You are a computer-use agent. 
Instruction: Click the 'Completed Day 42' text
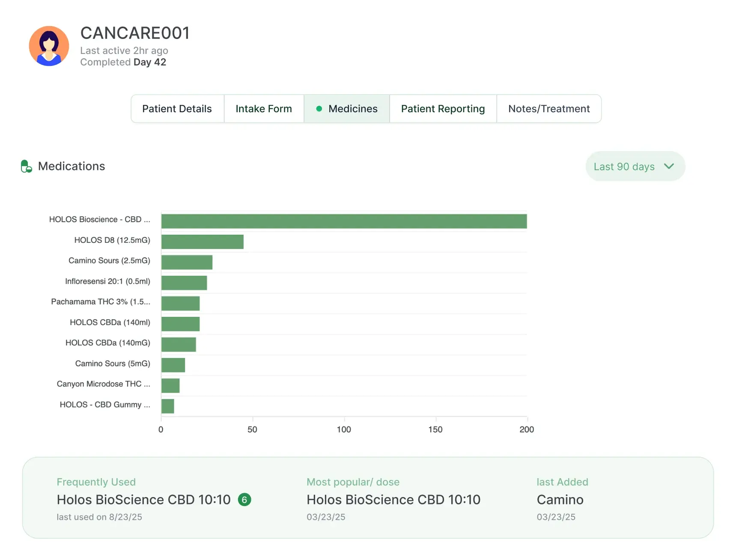coord(123,62)
